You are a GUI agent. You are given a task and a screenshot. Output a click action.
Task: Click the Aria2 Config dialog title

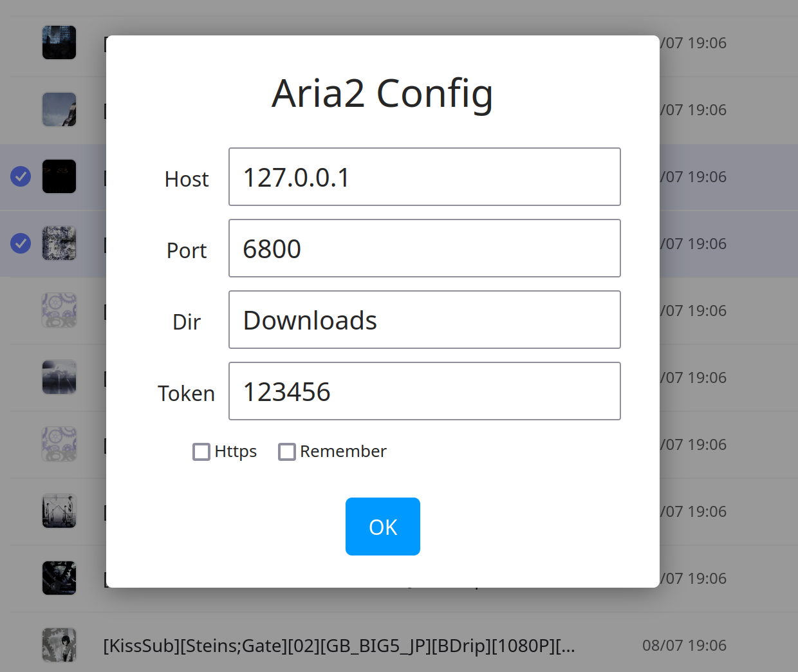[382, 93]
